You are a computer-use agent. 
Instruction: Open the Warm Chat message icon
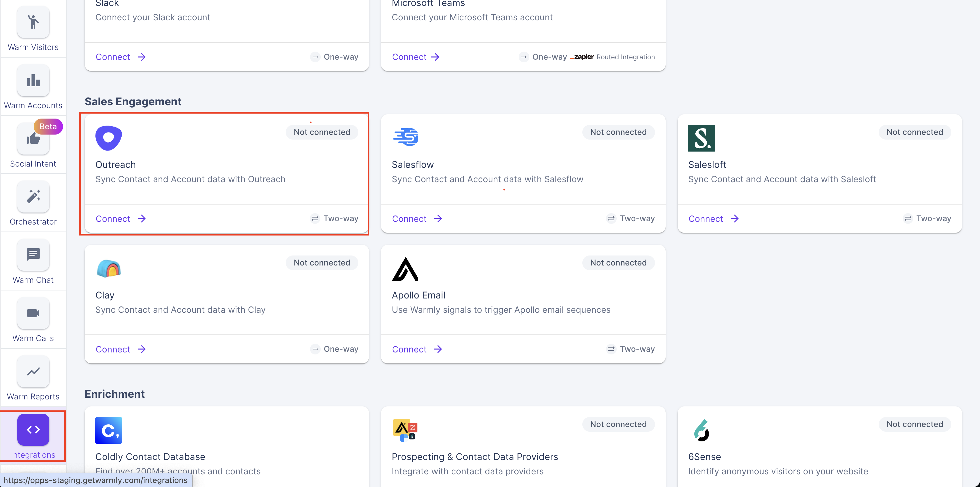tap(33, 255)
